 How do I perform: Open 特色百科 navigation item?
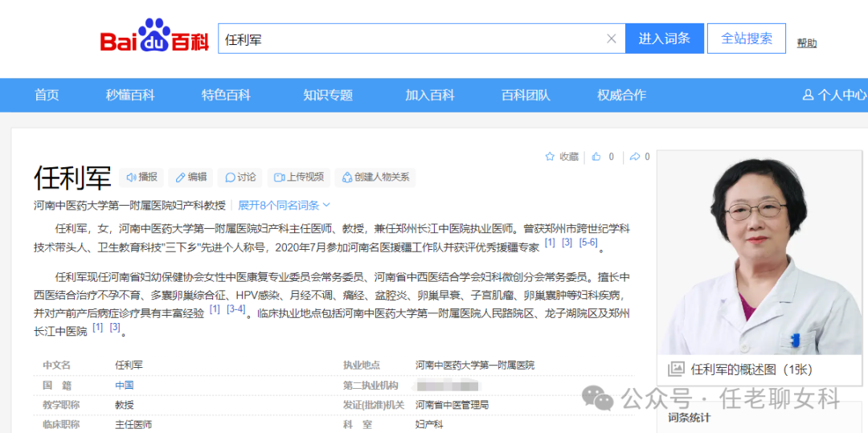point(226,95)
